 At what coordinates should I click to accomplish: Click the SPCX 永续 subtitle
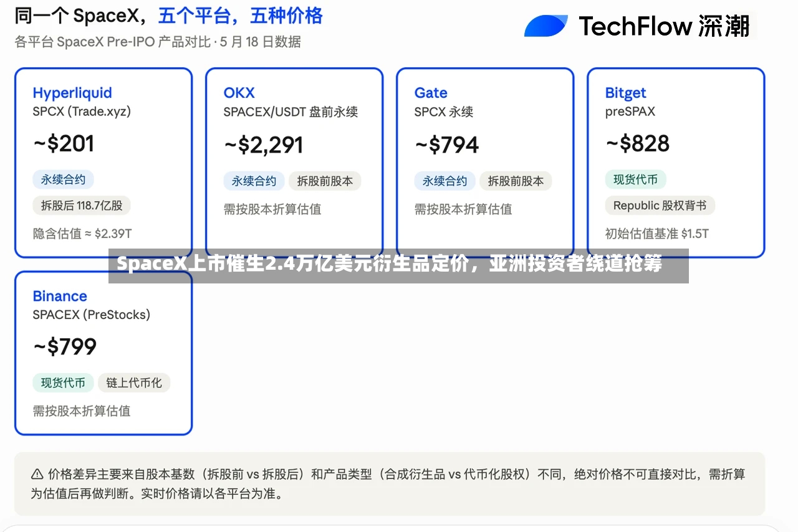pos(443,112)
